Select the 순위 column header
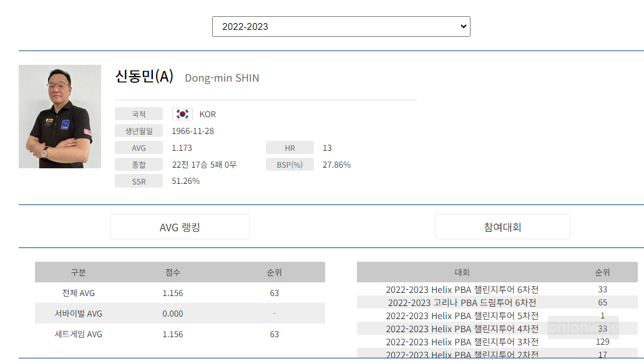The width and height of the screenshot is (644, 364). [x=275, y=272]
